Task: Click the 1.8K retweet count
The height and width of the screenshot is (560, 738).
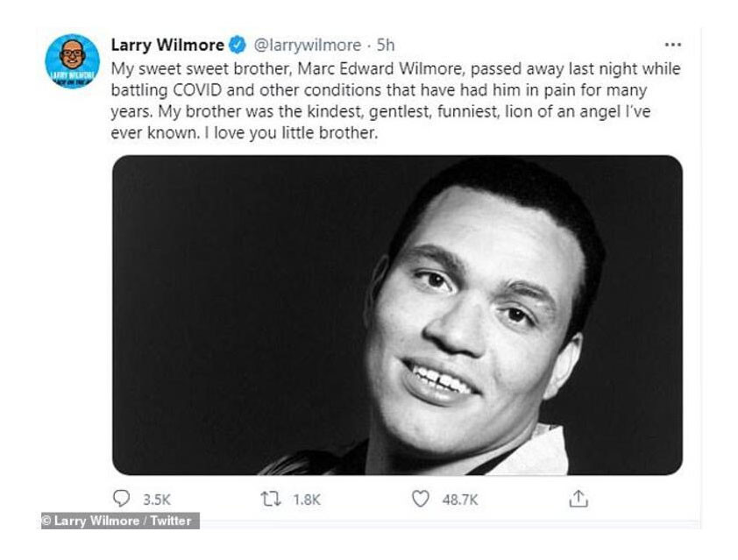Action: coord(307,499)
